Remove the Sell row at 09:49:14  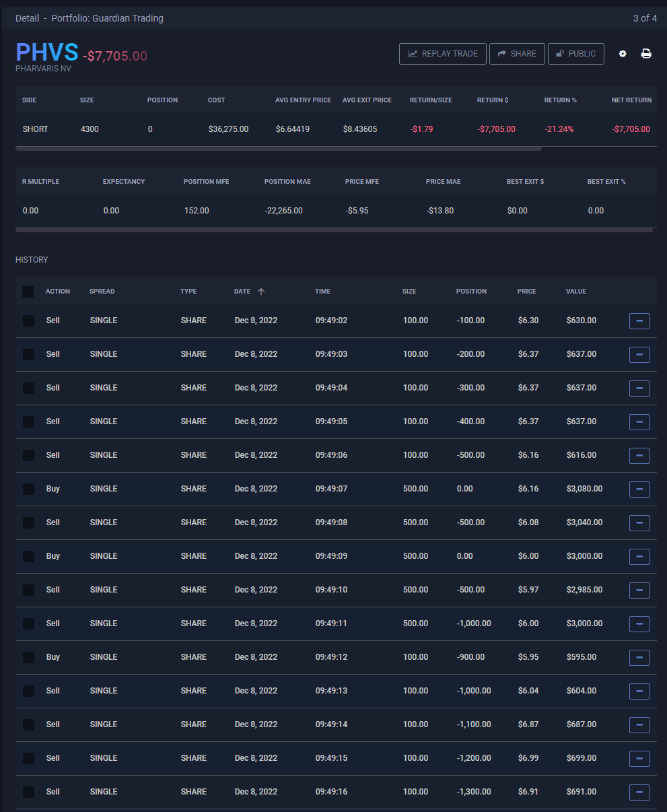pyautogui.click(x=639, y=725)
